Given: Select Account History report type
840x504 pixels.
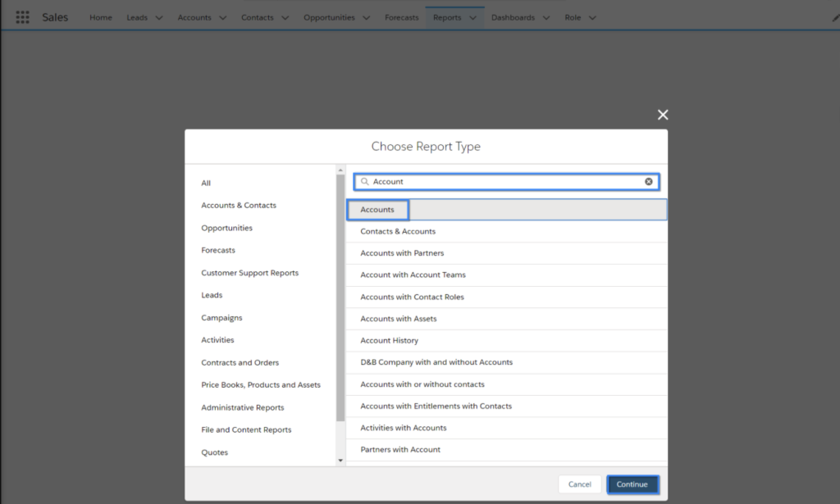Looking at the screenshot, I should click(506, 340).
